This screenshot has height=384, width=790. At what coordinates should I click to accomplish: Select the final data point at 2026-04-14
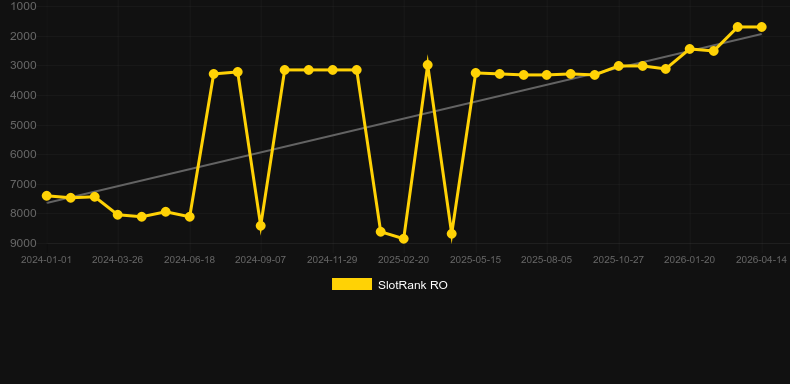coord(761,27)
